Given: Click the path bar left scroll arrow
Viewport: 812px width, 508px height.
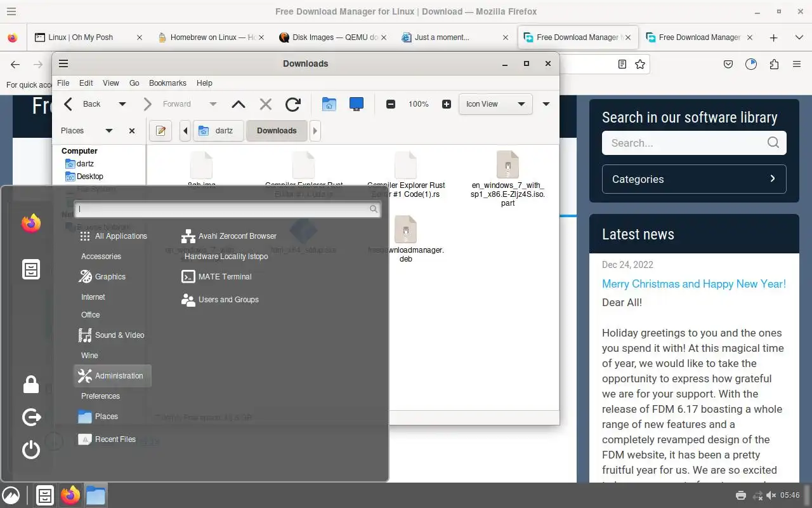Looking at the screenshot, I should (185, 131).
